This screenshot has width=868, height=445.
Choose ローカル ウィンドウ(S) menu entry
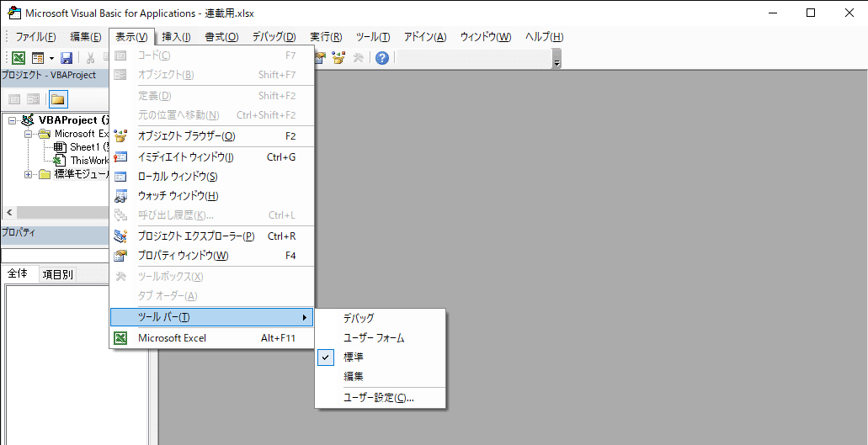click(x=212, y=177)
